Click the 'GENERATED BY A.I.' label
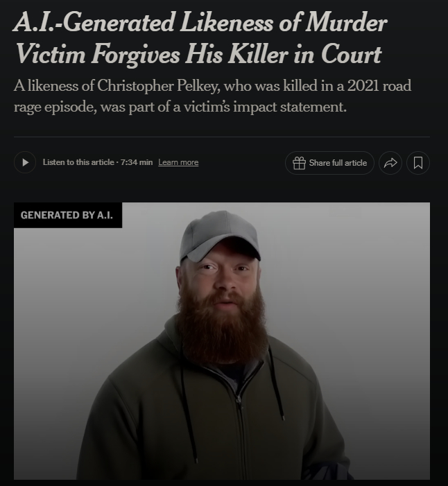This screenshot has width=448, height=486. pyautogui.click(x=67, y=215)
